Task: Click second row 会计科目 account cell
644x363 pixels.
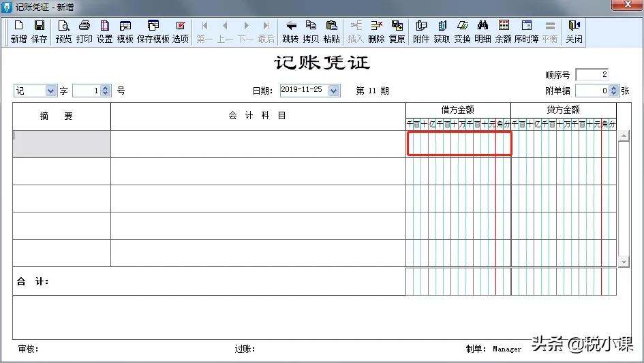Action: tap(258, 171)
